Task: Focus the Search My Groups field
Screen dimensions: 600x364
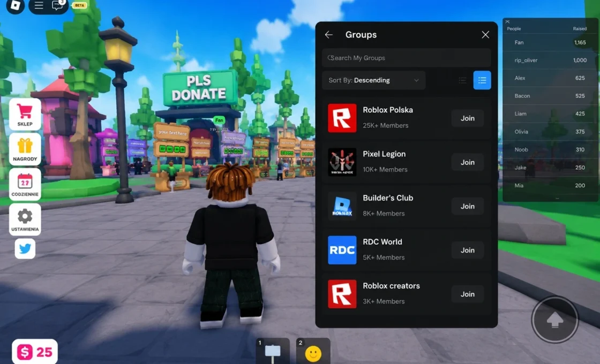Action: [x=407, y=58]
